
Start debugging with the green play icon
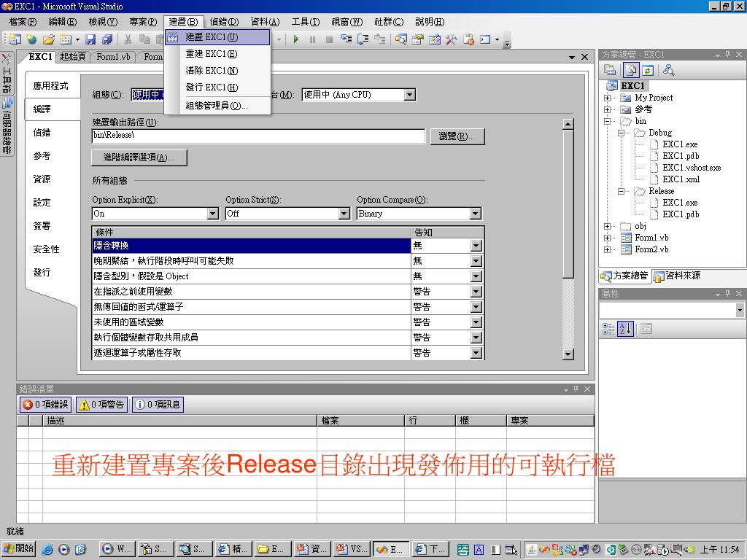[296, 39]
